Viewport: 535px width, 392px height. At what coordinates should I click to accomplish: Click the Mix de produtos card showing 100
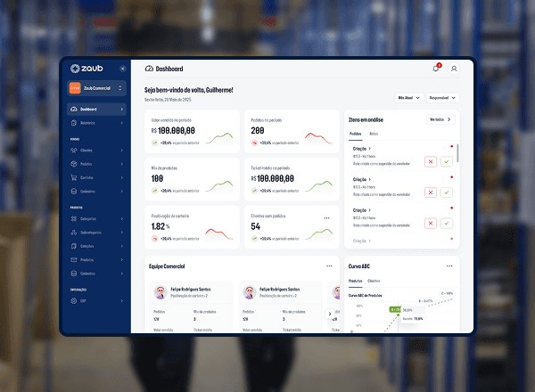click(x=192, y=179)
